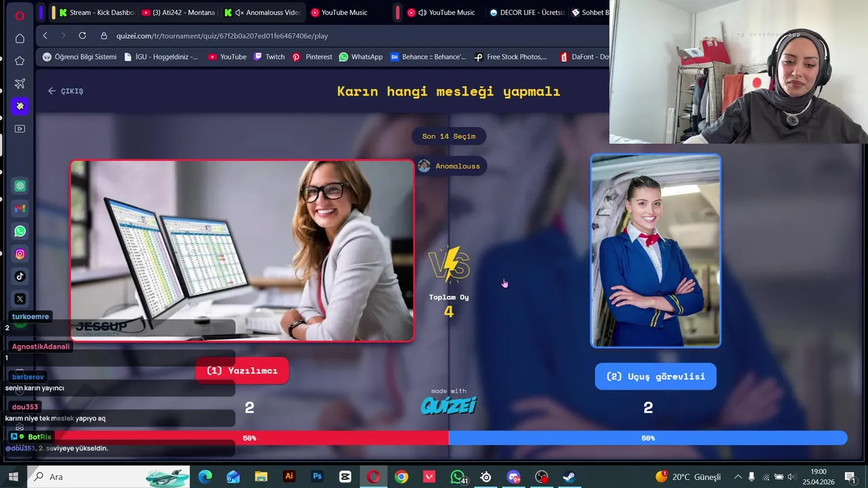Open TikTok from the Opera sidebar

[20, 277]
